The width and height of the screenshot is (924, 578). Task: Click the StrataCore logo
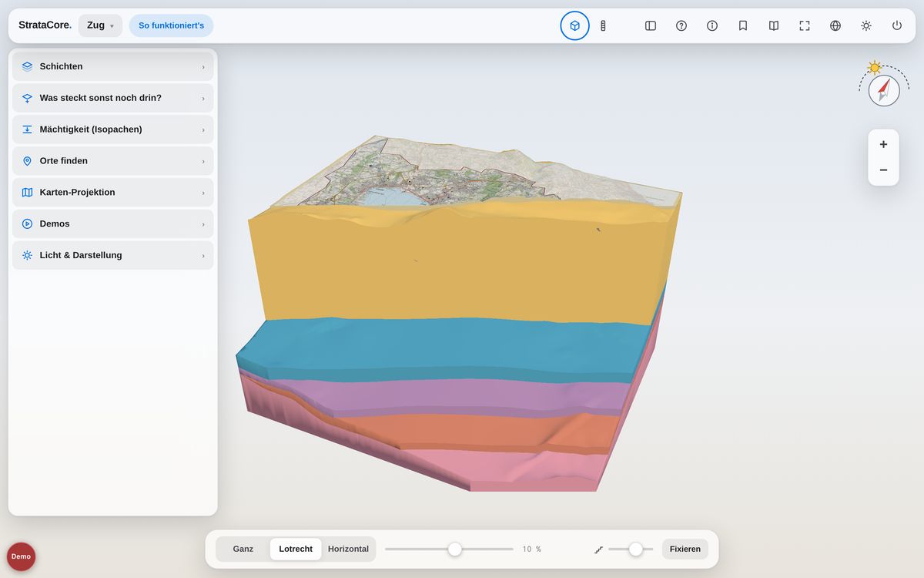coord(45,25)
